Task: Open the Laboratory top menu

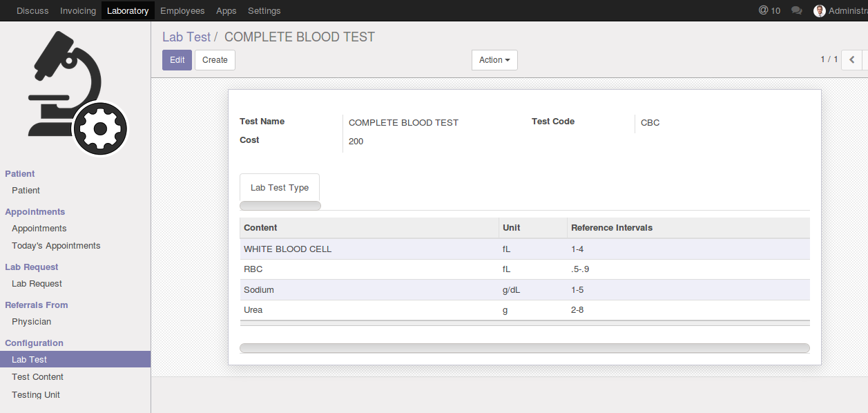Action: pyautogui.click(x=128, y=10)
